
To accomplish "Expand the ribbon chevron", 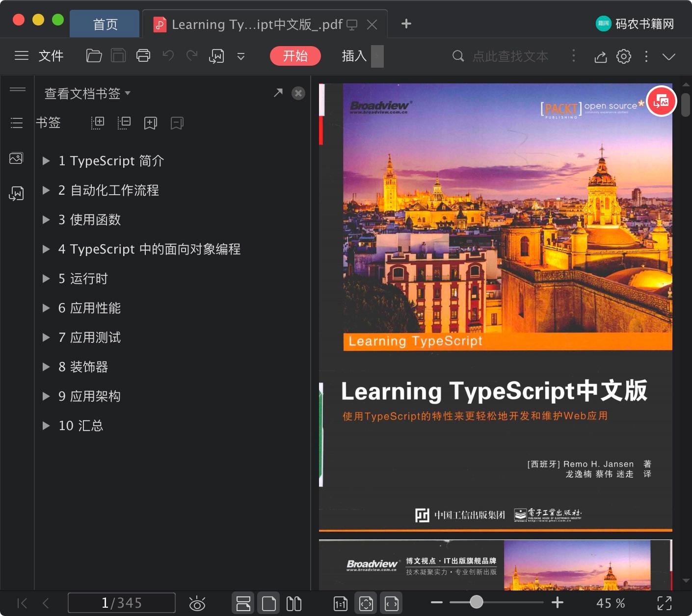I will pyautogui.click(x=668, y=56).
